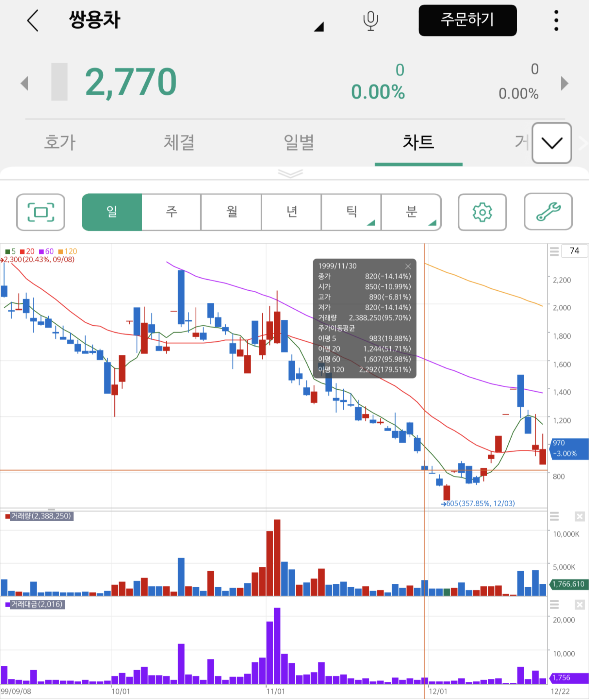Viewport: 589px width, 700px height.
Task: Tap the volume value tag 1,766,610
Action: 569,584
